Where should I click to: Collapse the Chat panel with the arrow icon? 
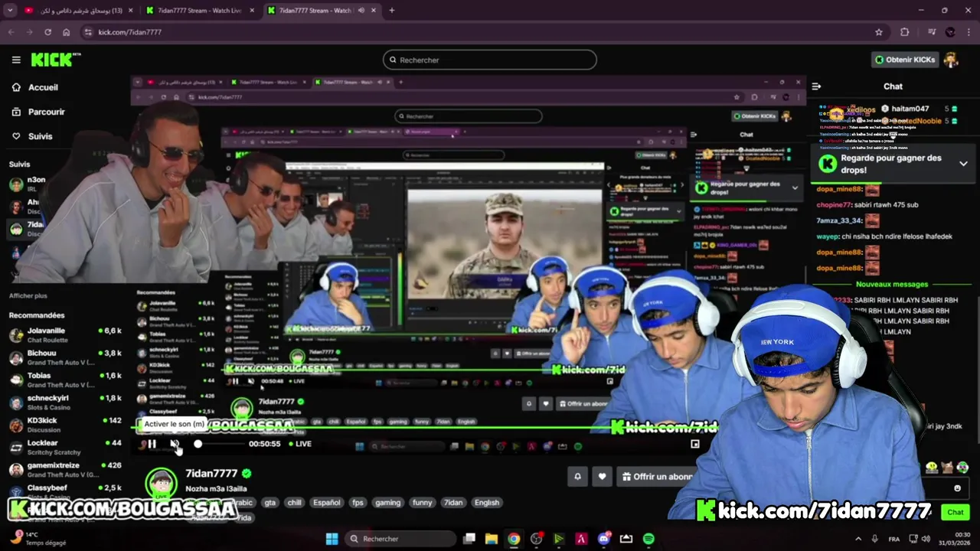(x=817, y=86)
